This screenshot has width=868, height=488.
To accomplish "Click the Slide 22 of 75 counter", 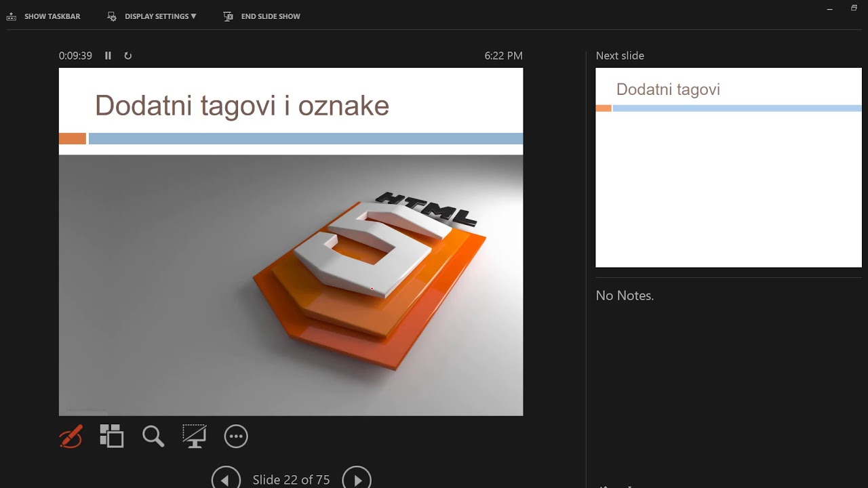I will tap(291, 480).
